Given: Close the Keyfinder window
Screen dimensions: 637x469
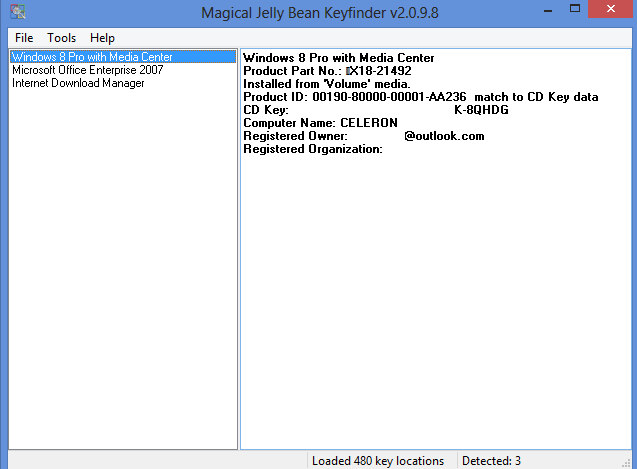Looking at the screenshot, I should pos(611,9).
